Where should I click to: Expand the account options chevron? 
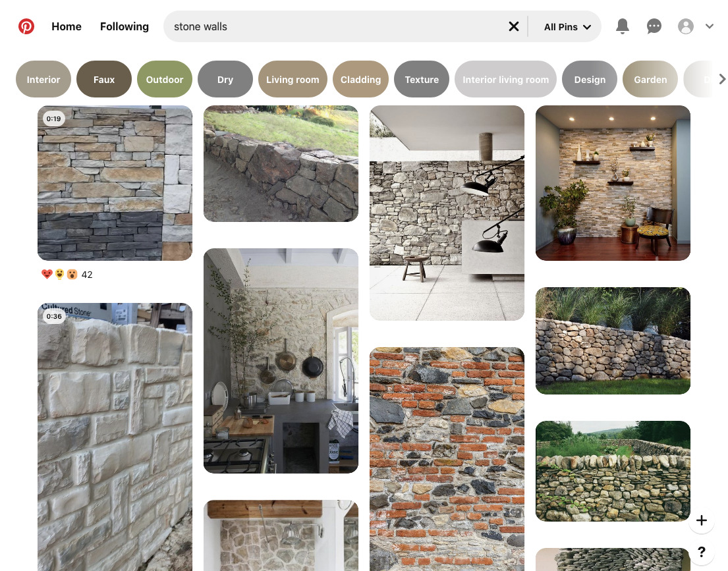710,26
